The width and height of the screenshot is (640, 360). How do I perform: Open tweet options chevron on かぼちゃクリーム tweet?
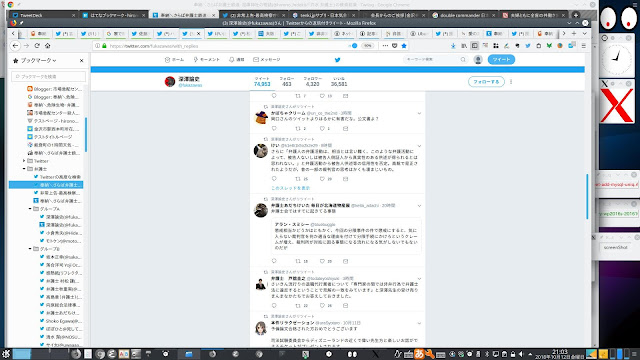tap(419, 113)
